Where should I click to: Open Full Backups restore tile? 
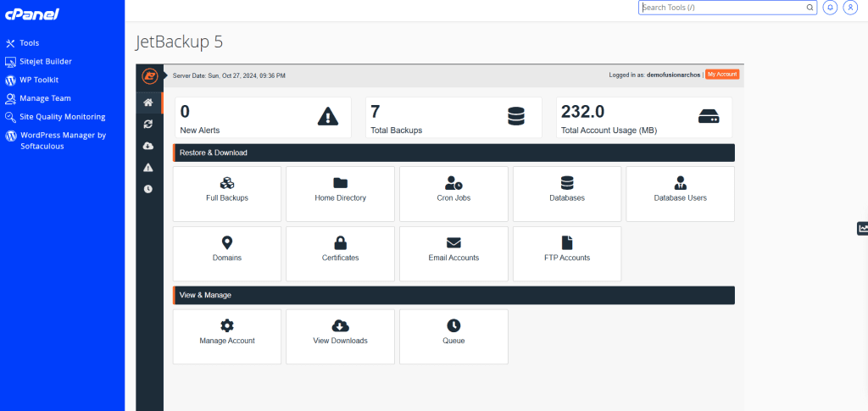tap(226, 194)
